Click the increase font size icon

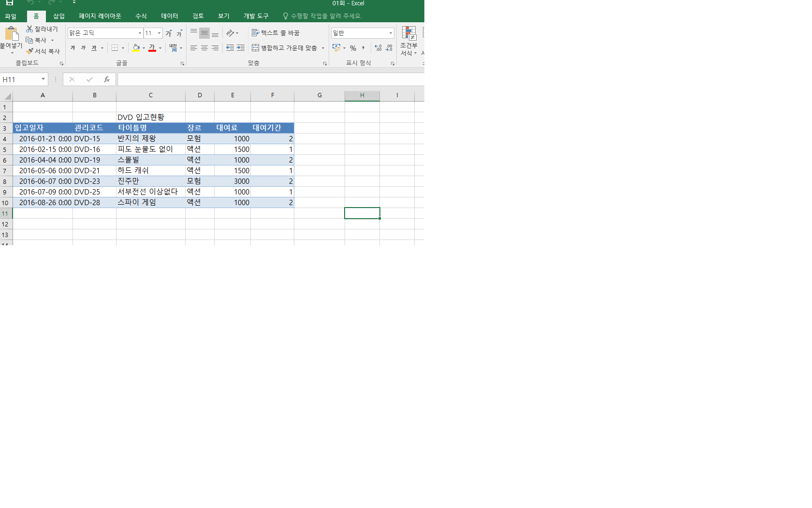[169, 33]
